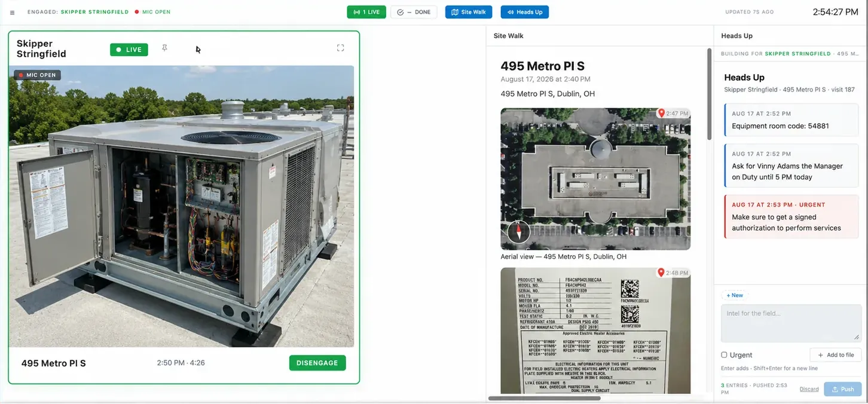Select the urgent signed authorization note
The image size is (868, 404).
coord(791,217)
